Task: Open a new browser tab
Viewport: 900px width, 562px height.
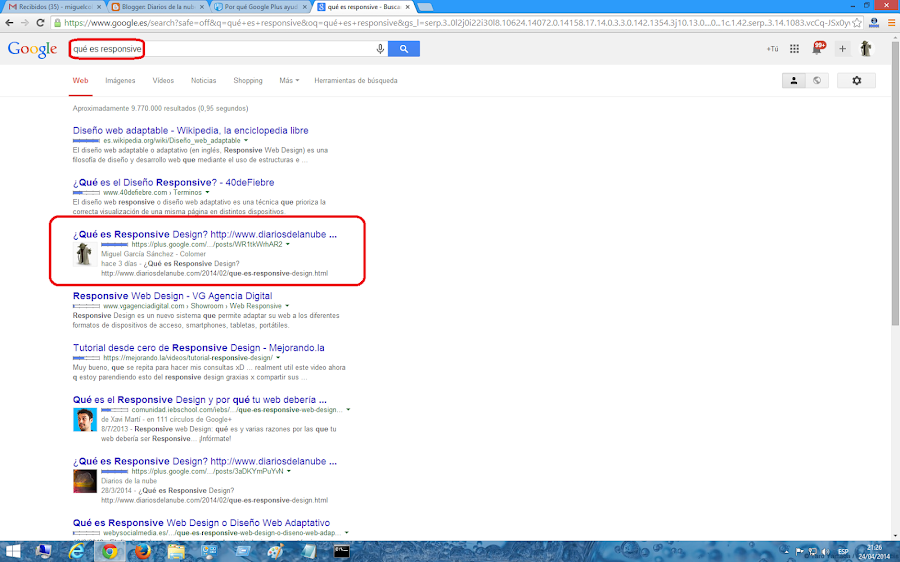Action: pyautogui.click(x=425, y=7)
